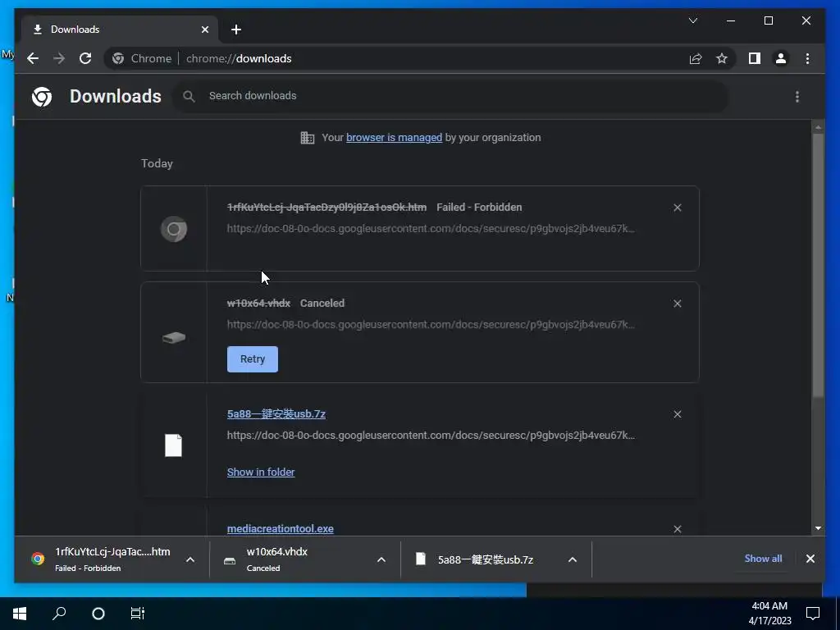Viewport: 840px width, 630px height.
Task: Open the Chrome profile icon
Action: 781,58
